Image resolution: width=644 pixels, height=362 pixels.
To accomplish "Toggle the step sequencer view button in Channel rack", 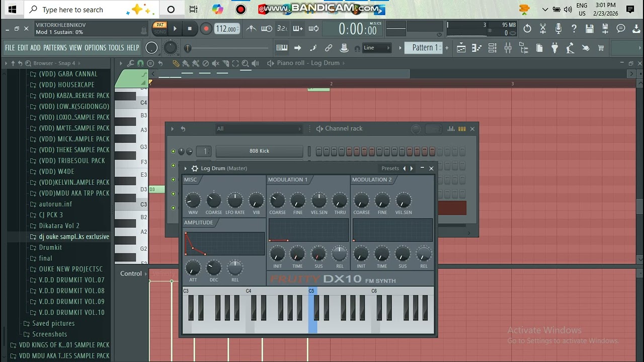I will [462, 129].
